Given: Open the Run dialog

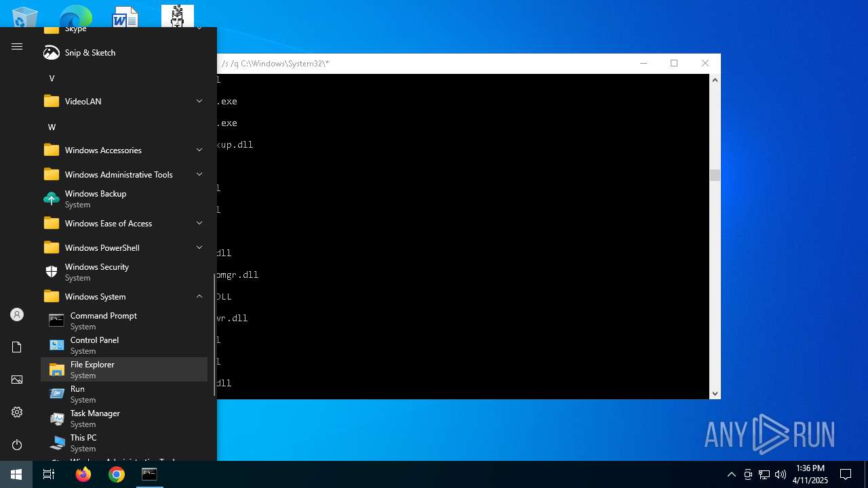Looking at the screenshot, I should (x=124, y=394).
